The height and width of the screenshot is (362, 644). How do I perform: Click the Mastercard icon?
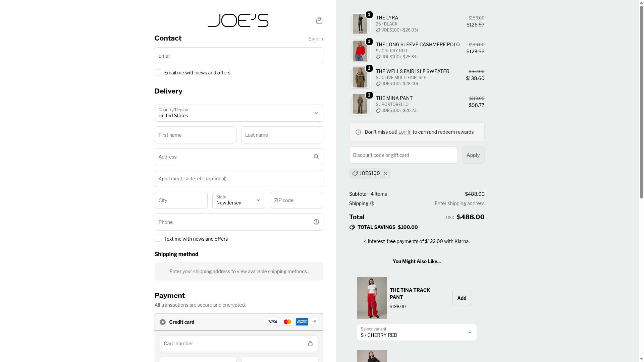[287, 322]
